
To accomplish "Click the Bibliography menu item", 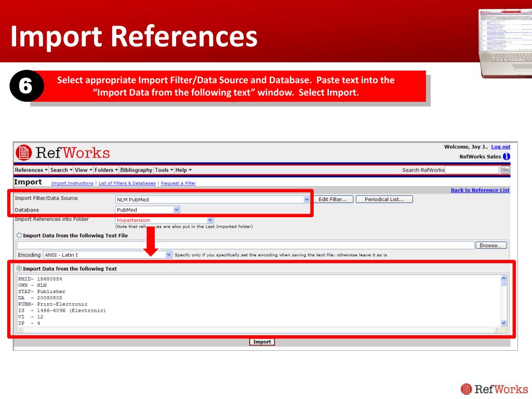I will coord(136,170).
